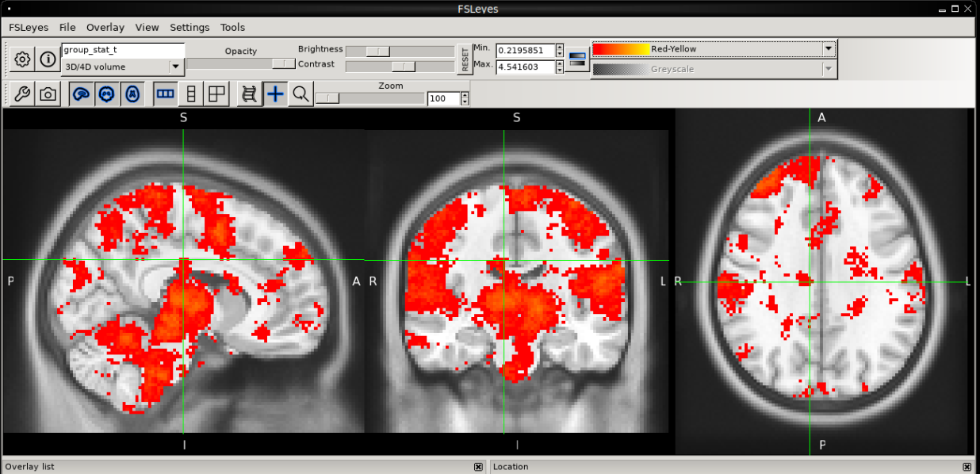Open the overlay type 3D/4D volume dropdown
The image size is (980, 474).
click(123, 67)
